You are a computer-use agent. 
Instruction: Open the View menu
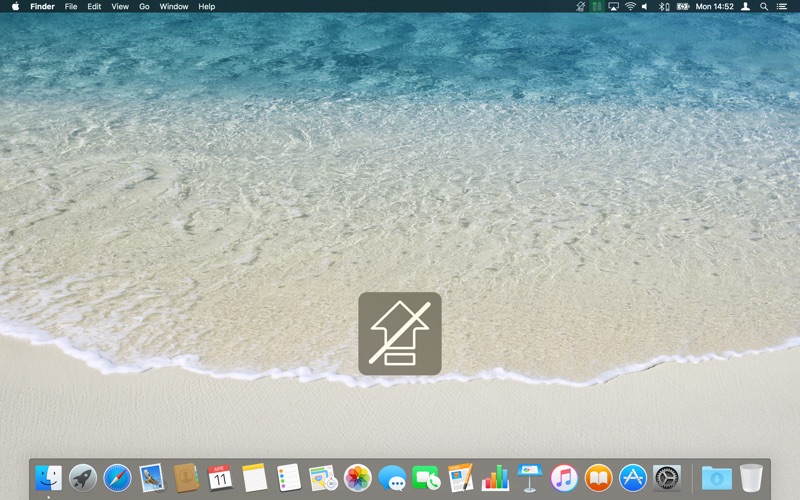click(x=120, y=7)
